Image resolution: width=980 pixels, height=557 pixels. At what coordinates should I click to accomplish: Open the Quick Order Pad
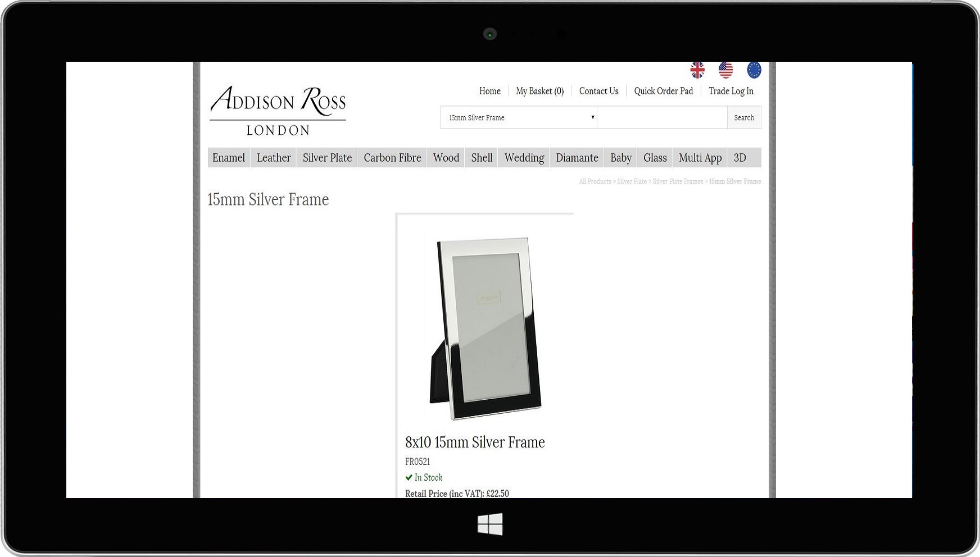[663, 91]
